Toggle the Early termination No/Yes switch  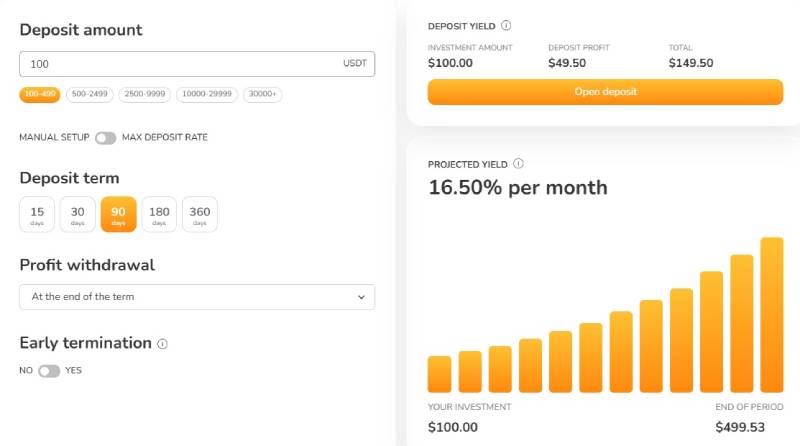(49, 371)
